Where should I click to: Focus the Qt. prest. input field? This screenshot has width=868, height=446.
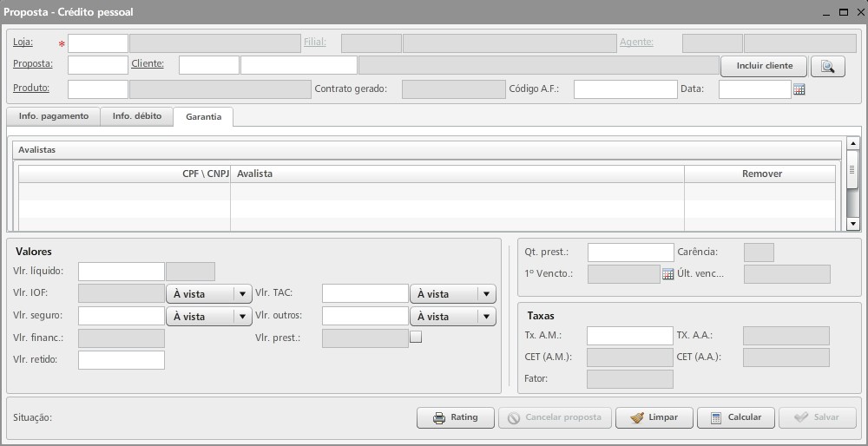point(630,253)
